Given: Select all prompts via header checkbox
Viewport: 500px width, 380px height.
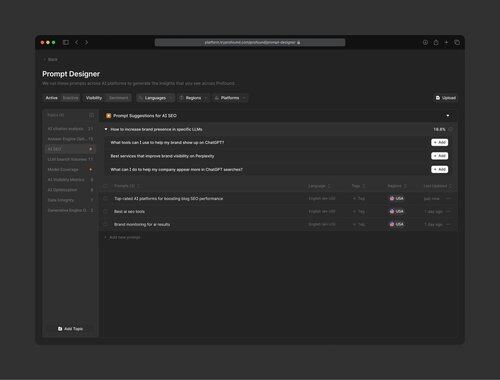Looking at the screenshot, I should coord(106,186).
